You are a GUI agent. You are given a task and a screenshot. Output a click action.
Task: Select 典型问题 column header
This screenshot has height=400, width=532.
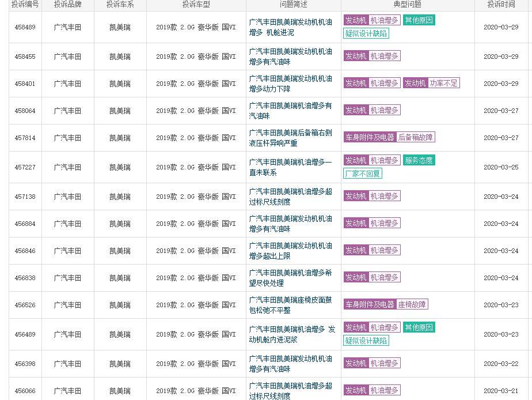point(408,5)
